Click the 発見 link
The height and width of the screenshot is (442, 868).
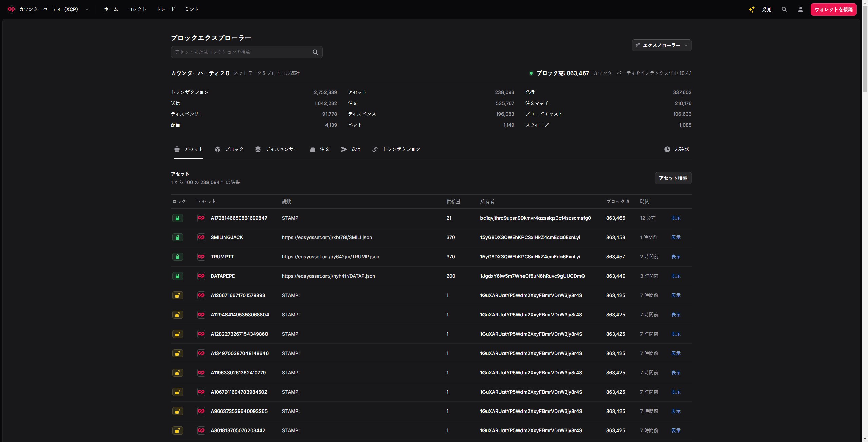[x=766, y=9]
